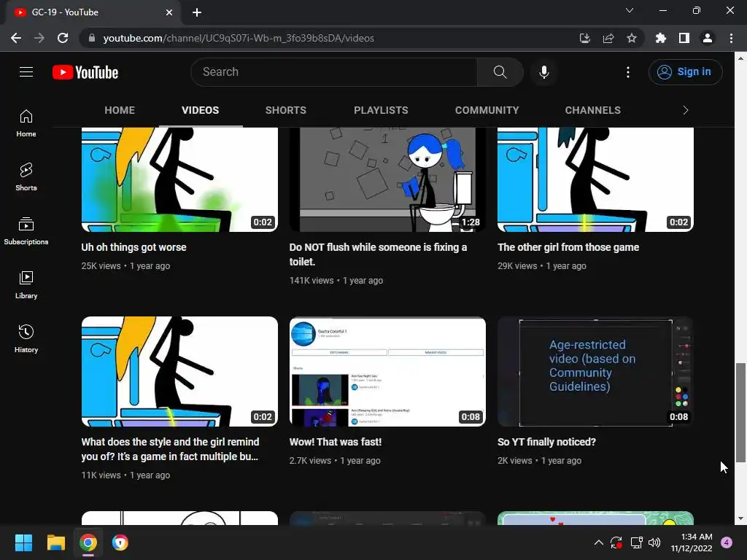Play Age-restricted video thumbnail

point(595,371)
